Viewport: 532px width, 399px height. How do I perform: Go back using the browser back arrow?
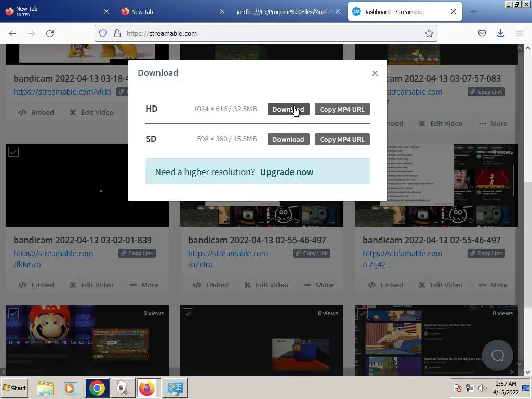coord(12,33)
